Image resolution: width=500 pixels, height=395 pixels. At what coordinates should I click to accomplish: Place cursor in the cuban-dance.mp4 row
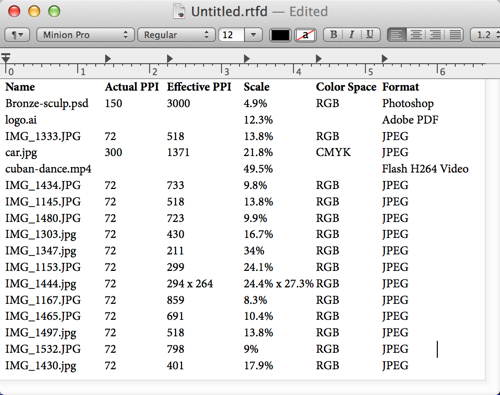tap(237, 169)
